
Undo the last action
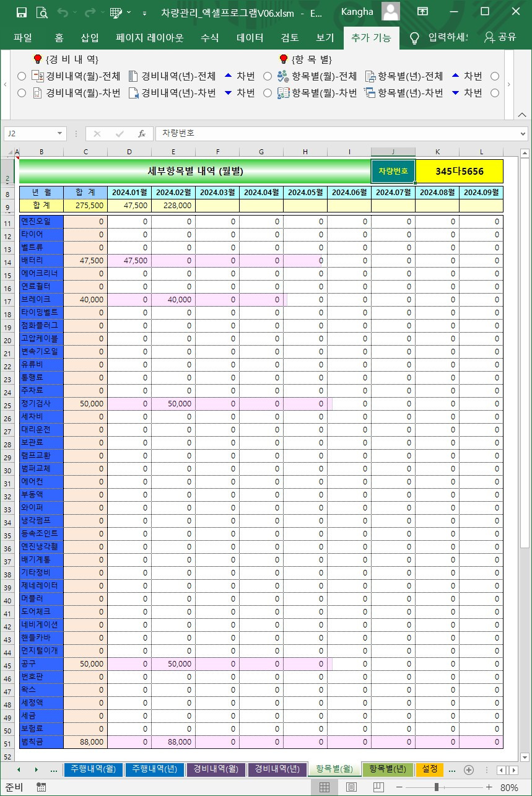pos(62,12)
